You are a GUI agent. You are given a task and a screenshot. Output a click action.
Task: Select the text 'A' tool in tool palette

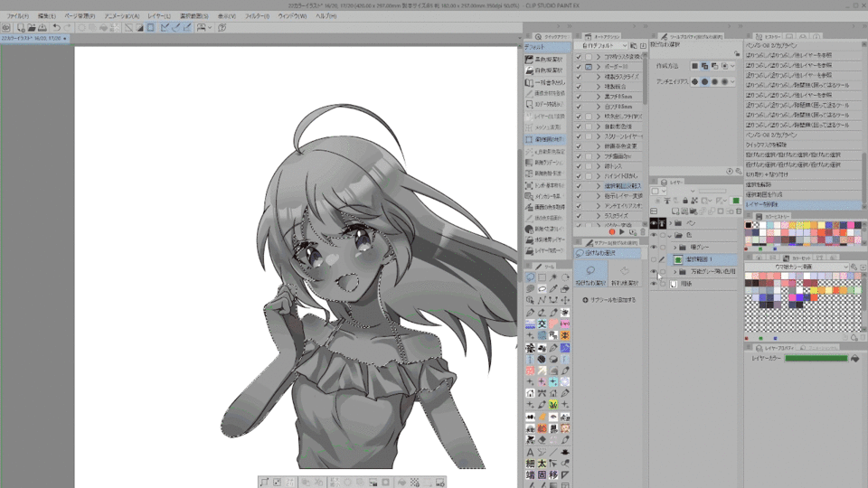[531, 452]
